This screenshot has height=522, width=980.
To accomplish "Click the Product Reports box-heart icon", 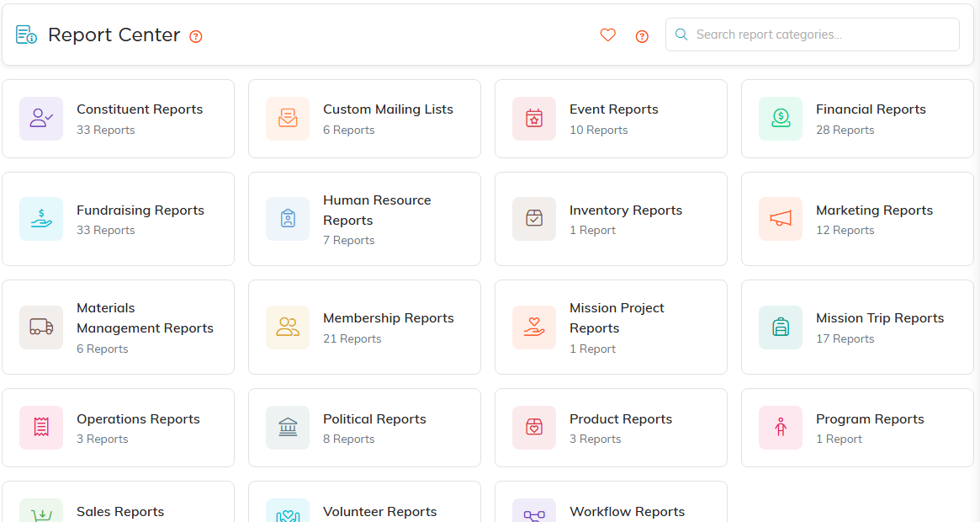I will point(534,428).
